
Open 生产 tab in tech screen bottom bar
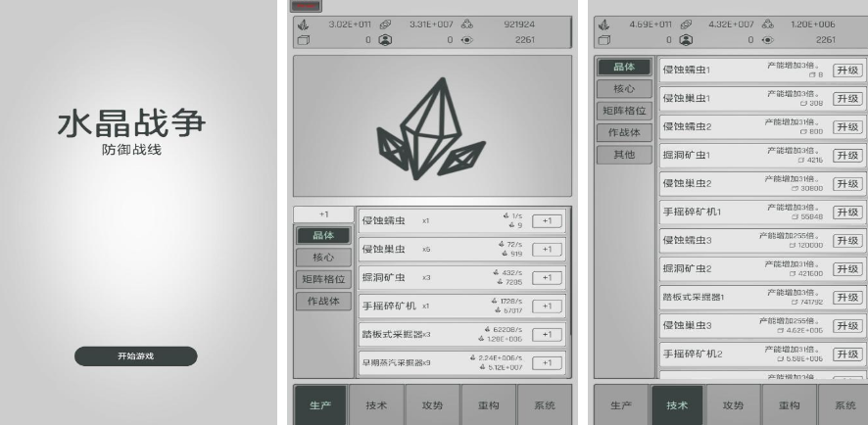621,405
